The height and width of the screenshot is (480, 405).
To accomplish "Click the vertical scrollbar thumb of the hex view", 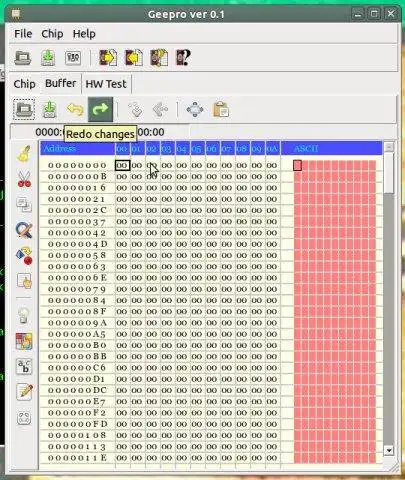I will click(x=389, y=173).
